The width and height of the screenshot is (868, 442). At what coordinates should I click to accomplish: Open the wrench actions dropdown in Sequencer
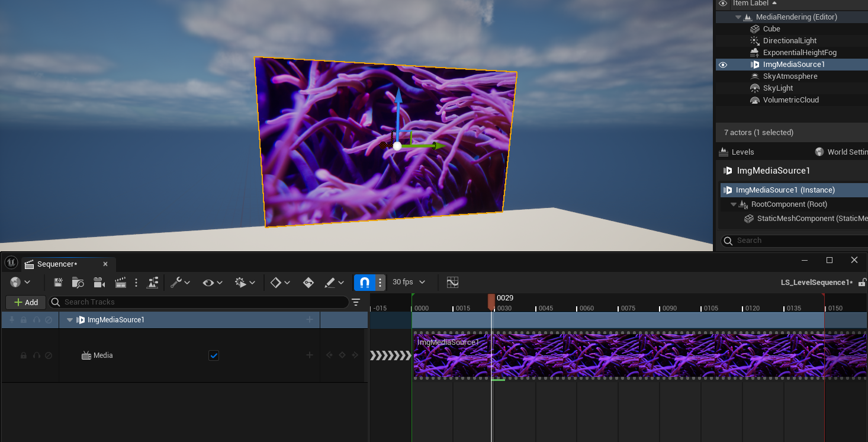point(180,283)
